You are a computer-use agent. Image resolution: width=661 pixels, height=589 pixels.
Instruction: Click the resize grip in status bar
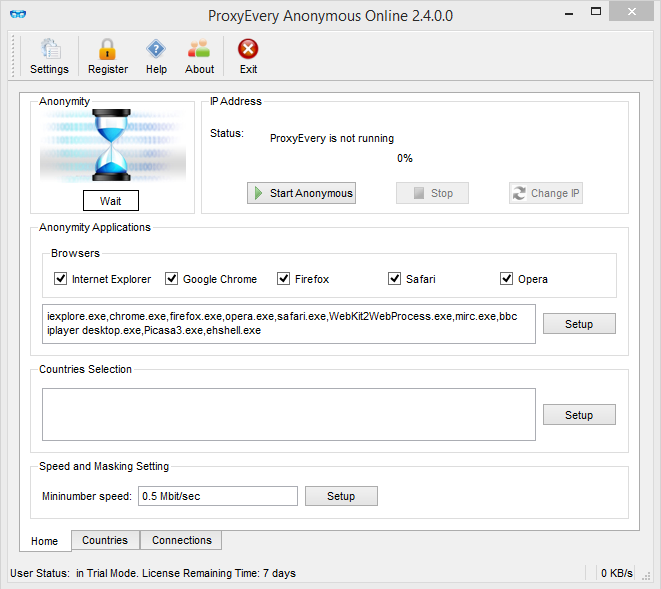[x=646, y=576]
